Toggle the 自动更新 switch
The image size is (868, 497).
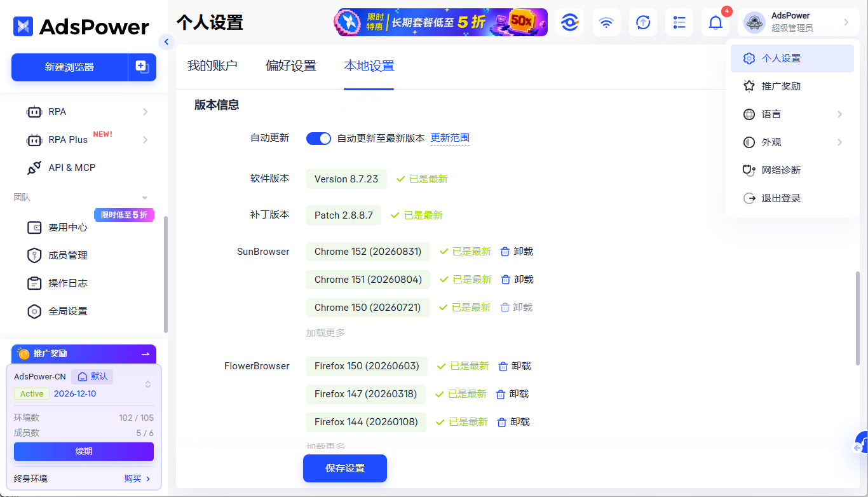[318, 138]
